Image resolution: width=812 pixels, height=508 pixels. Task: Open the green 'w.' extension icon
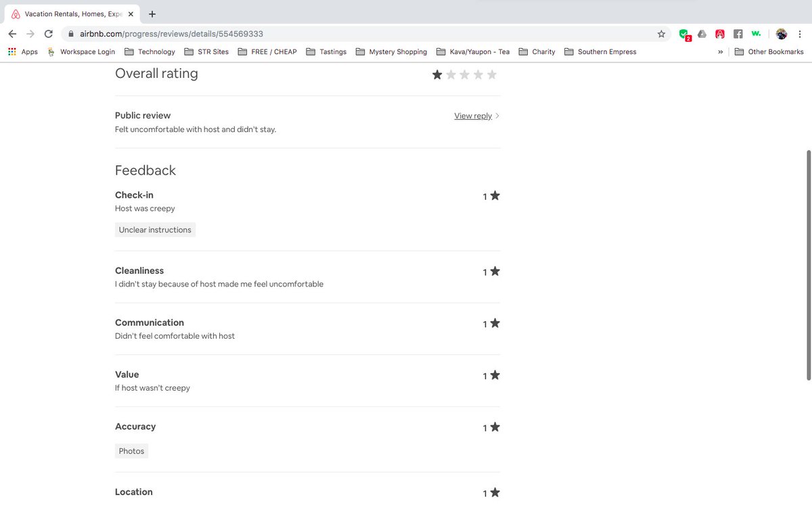[756, 33]
